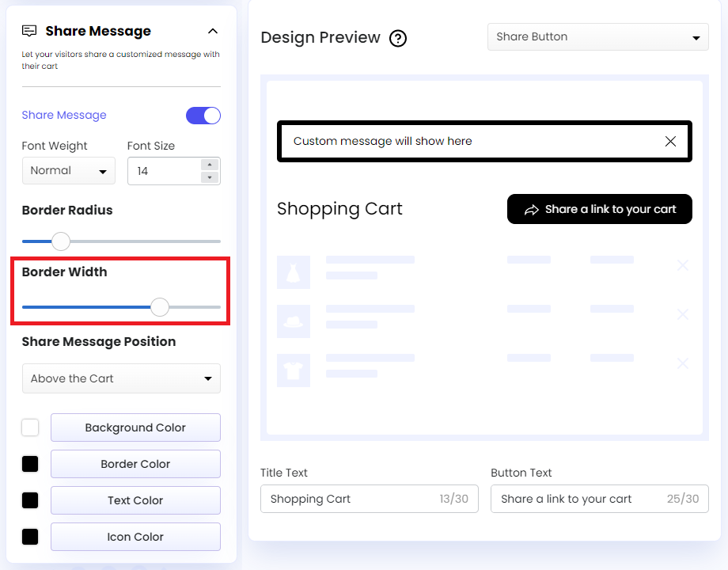This screenshot has width=728, height=570.
Task: Click the shirt product thumbnail icon
Action: click(294, 370)
